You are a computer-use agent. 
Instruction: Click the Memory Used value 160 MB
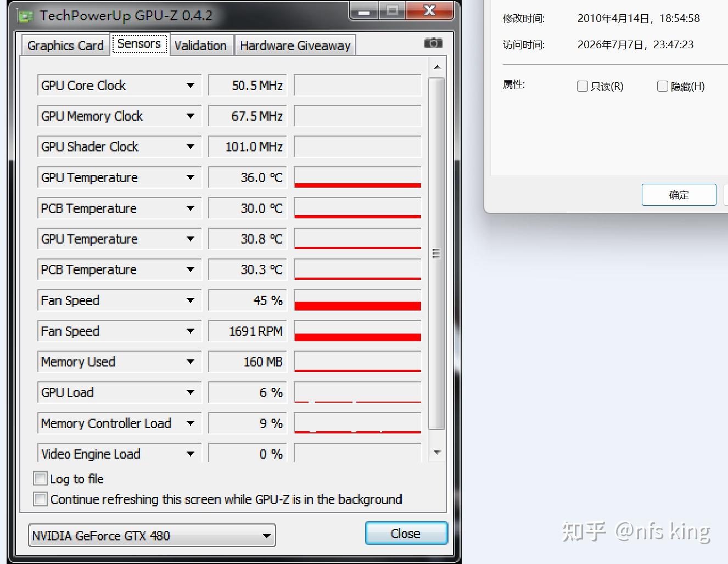[248, 362]
